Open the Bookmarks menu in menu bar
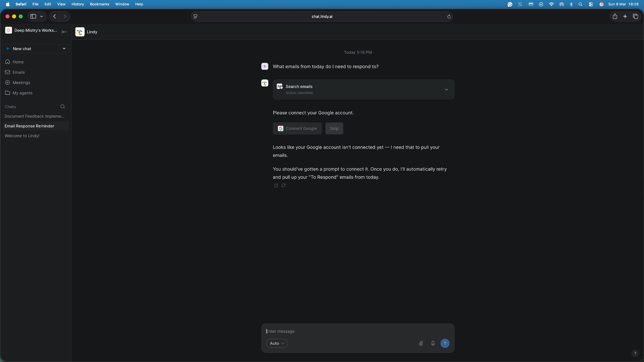This screenshot has height=362, width=644. click(99, 4)
